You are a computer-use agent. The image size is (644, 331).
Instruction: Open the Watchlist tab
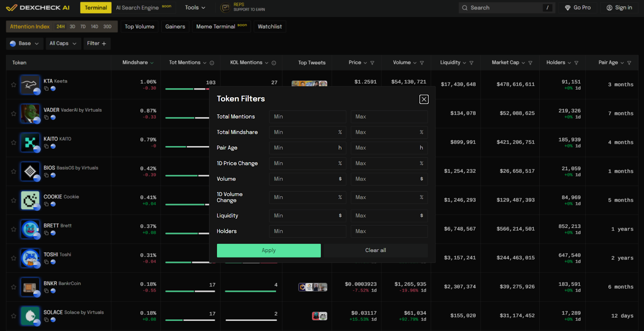[x=270, y=27]
